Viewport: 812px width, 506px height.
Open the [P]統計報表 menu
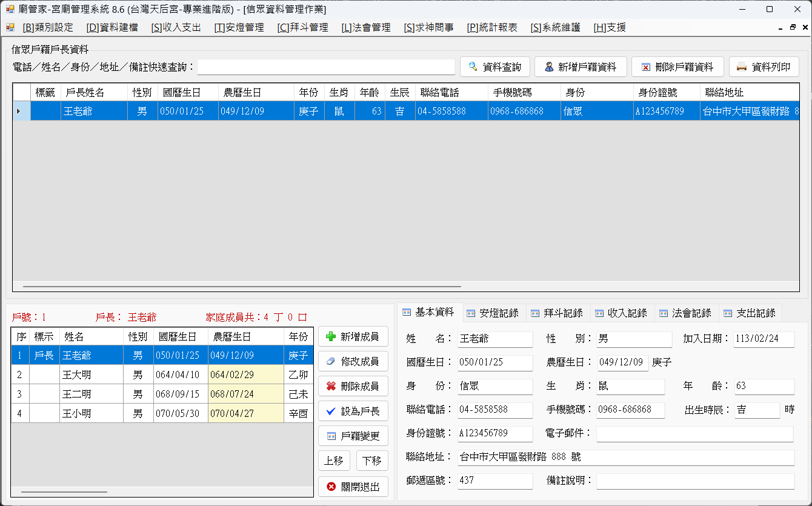click(492, 27)
